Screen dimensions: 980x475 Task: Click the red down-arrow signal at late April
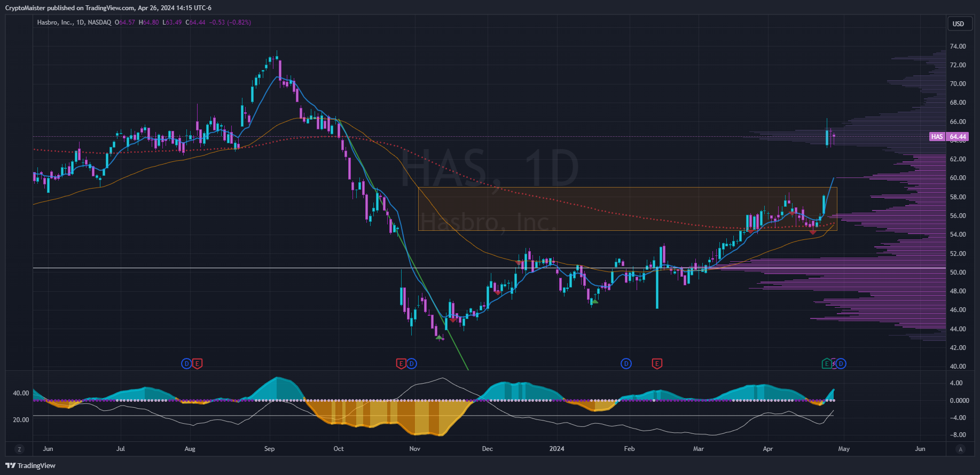[x=813, y=232]
